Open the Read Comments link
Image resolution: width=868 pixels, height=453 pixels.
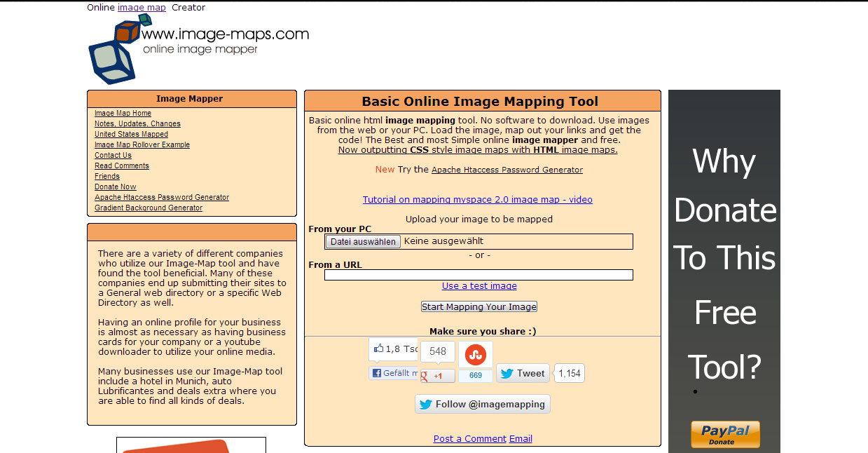tap(122, 165)
